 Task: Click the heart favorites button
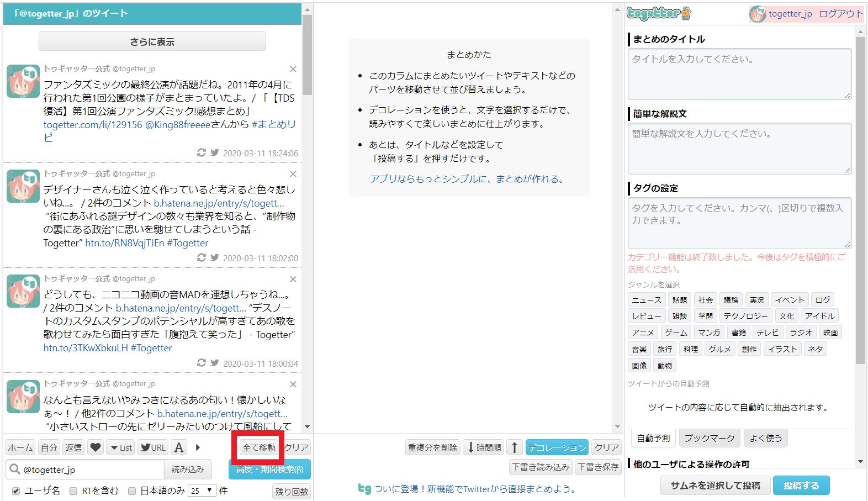tap(96, 447)
